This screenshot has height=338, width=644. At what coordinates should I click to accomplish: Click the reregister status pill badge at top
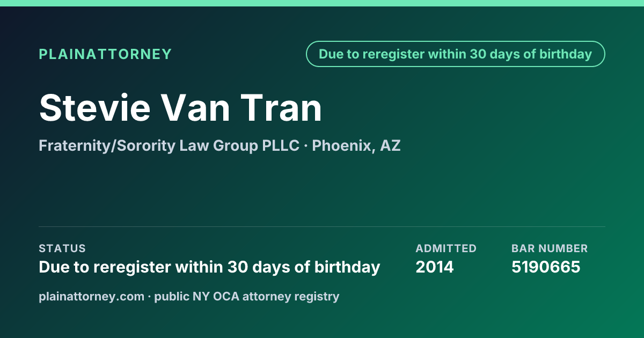pyautogui.click(x=456, y=54)
